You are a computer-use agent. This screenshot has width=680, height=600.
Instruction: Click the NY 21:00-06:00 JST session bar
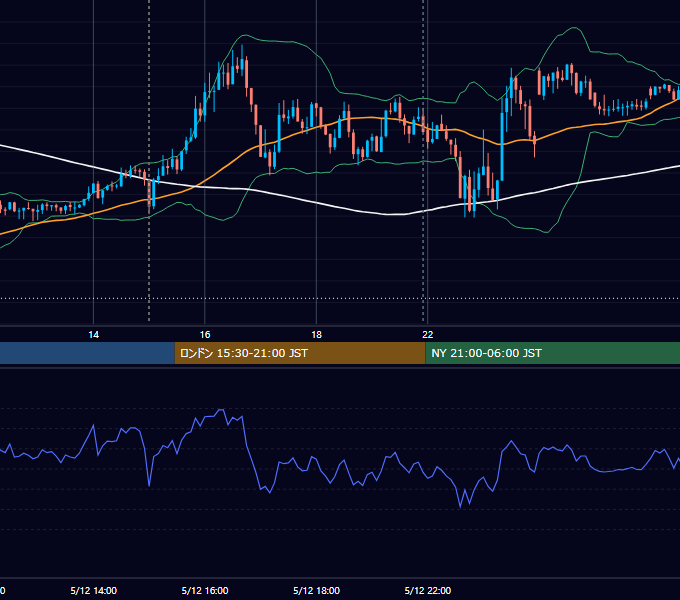click(x=552, y=353)
